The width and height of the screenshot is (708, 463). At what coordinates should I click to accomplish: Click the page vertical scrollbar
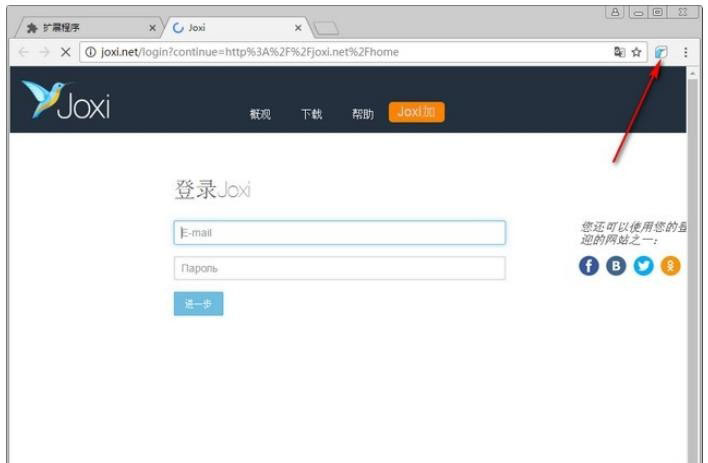tap(694, 271)
